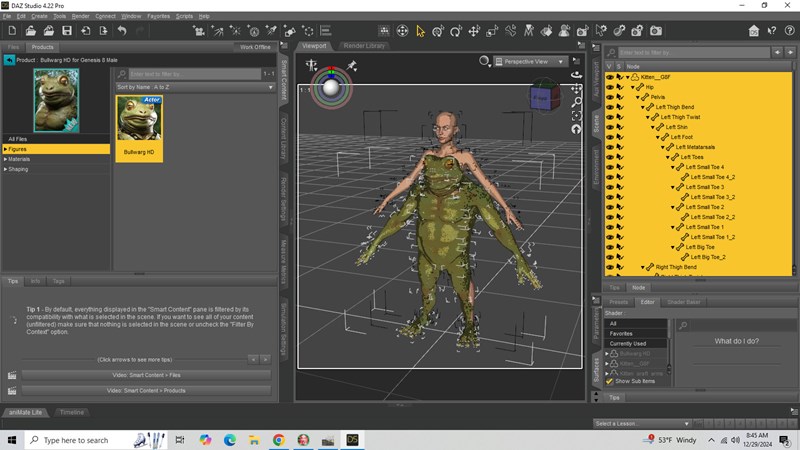Click the Render camera icon in toolbar

coord(656,31)
